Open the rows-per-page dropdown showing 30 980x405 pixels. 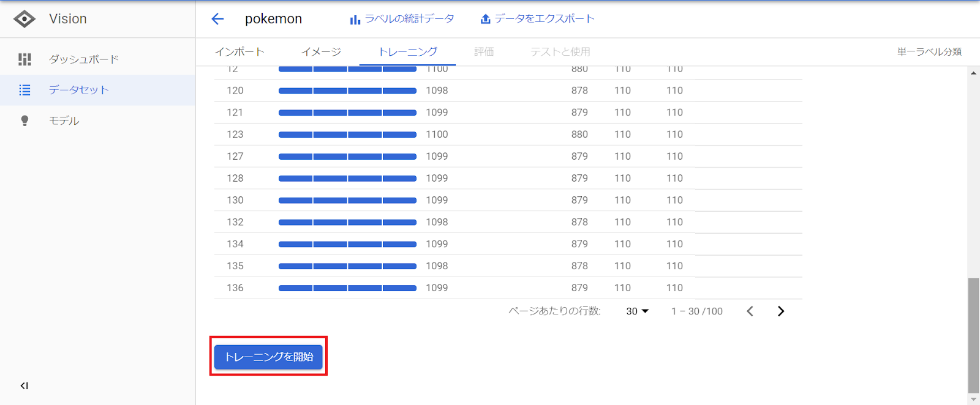click(x=637, y=311)
